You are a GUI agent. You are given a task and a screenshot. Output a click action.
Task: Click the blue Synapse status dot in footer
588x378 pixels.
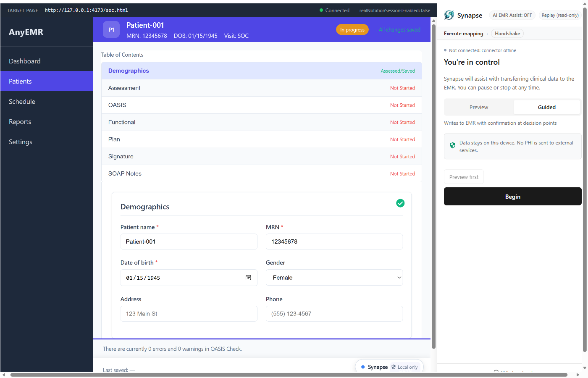point(362,367)
